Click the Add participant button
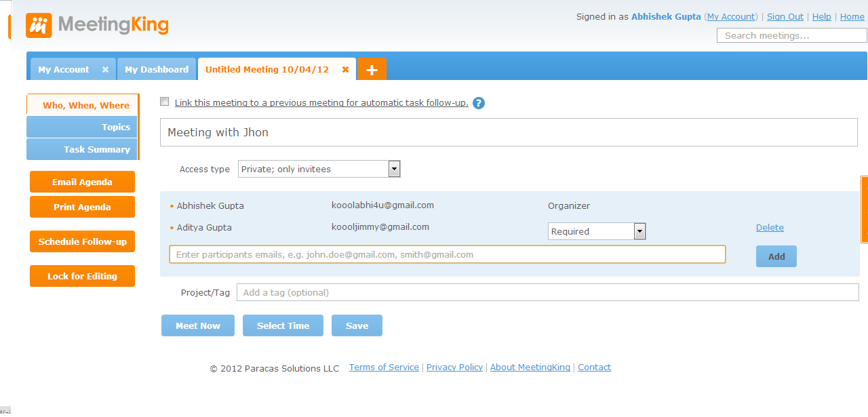 click(x=776, y=256)
